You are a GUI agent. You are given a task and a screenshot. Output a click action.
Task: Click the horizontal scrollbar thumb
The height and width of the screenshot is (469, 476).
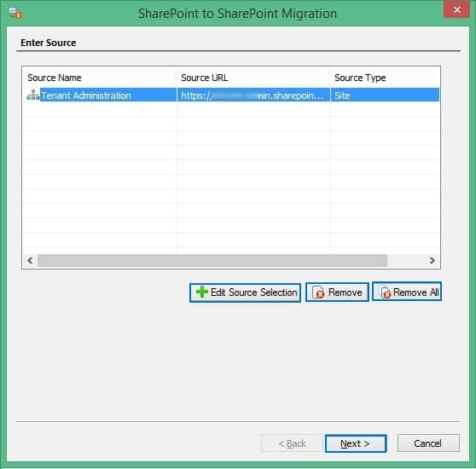point(212,261)
